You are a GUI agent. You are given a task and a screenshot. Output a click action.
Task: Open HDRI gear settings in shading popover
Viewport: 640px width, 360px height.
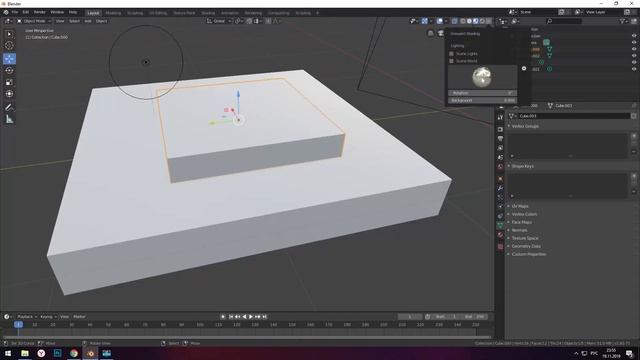tap(524, 69)
